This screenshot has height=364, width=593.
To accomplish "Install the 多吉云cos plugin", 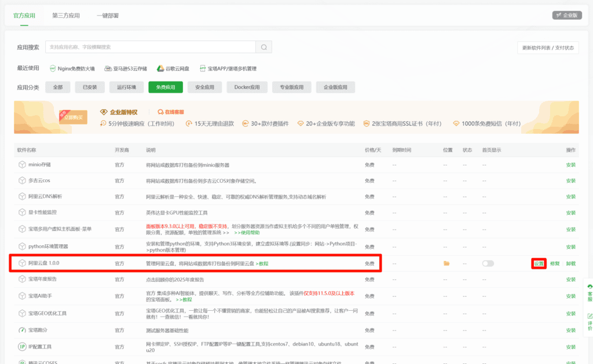I will 570,181.
